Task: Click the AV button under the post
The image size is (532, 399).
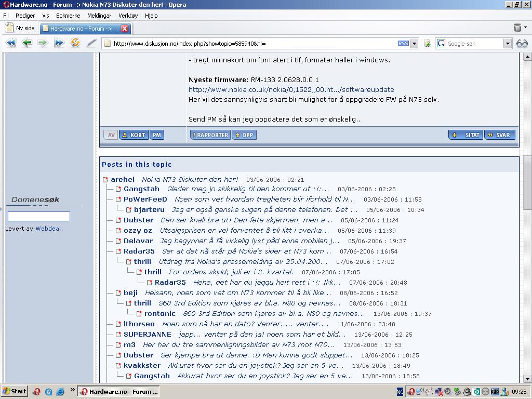Action: pos(111,135)
